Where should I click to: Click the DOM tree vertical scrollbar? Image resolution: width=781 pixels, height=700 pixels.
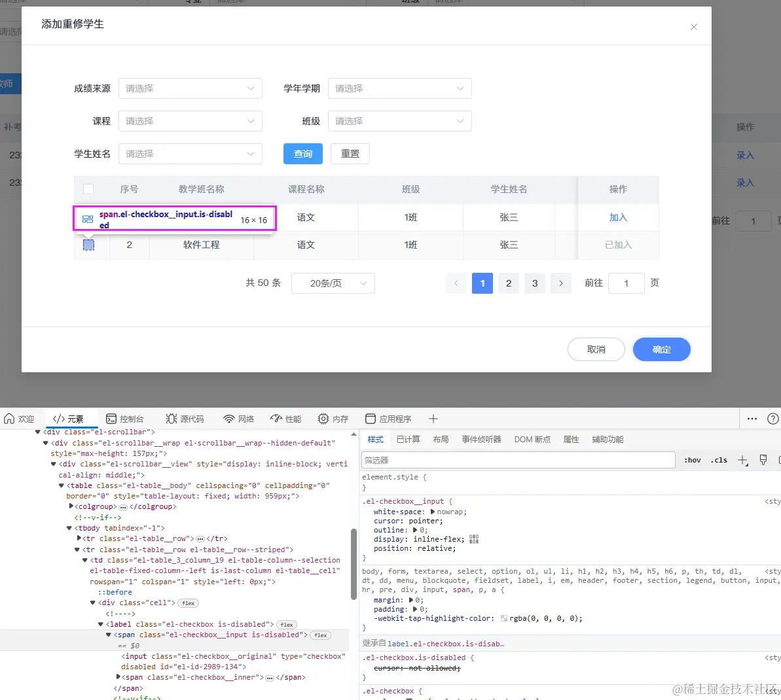pos(354,563)
